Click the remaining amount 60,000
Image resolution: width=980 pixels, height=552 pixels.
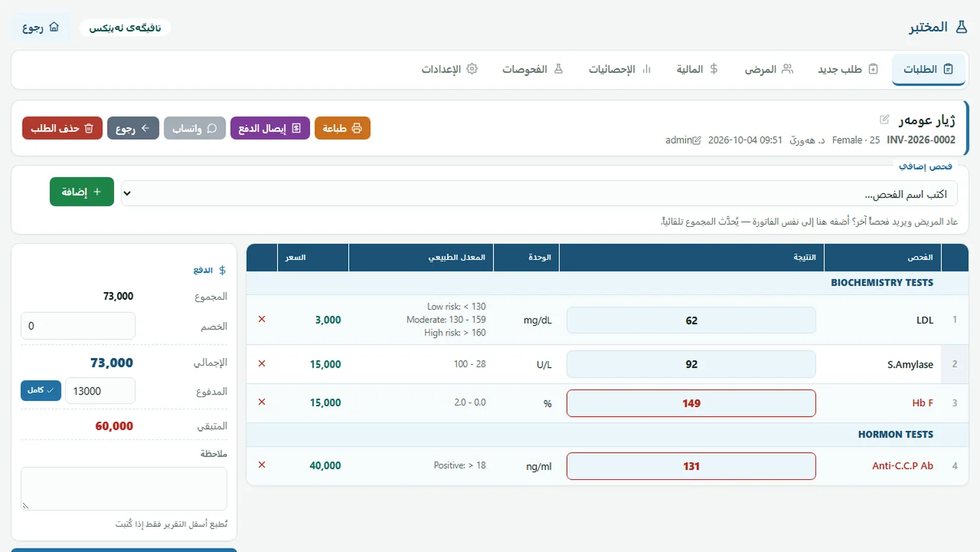tap(114, 426)
